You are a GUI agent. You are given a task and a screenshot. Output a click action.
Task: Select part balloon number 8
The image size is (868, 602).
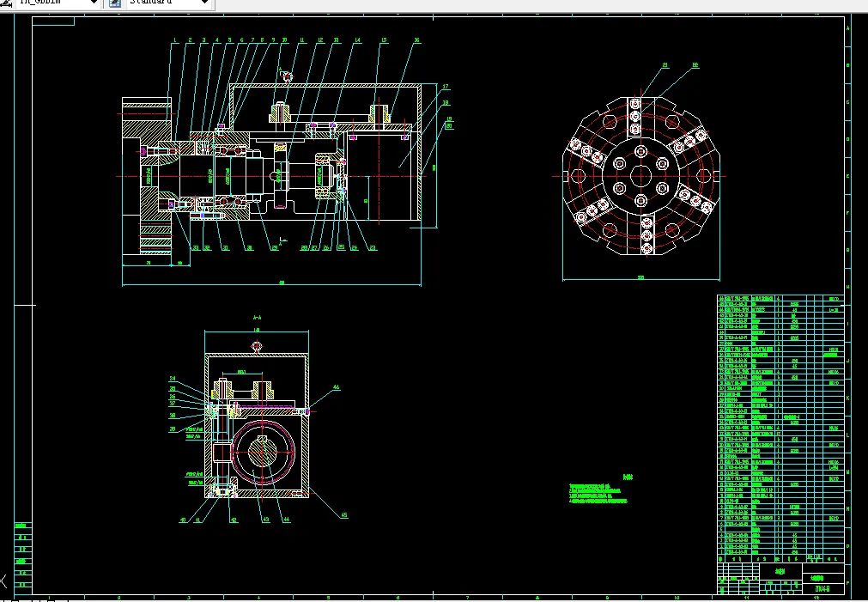click(x=263, y=40)
